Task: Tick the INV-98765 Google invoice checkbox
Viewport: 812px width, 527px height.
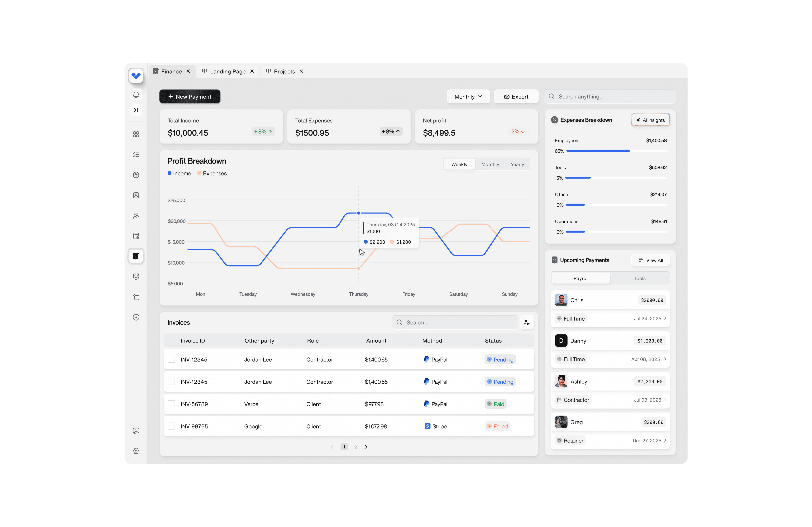Action: (x=171, y=426)
